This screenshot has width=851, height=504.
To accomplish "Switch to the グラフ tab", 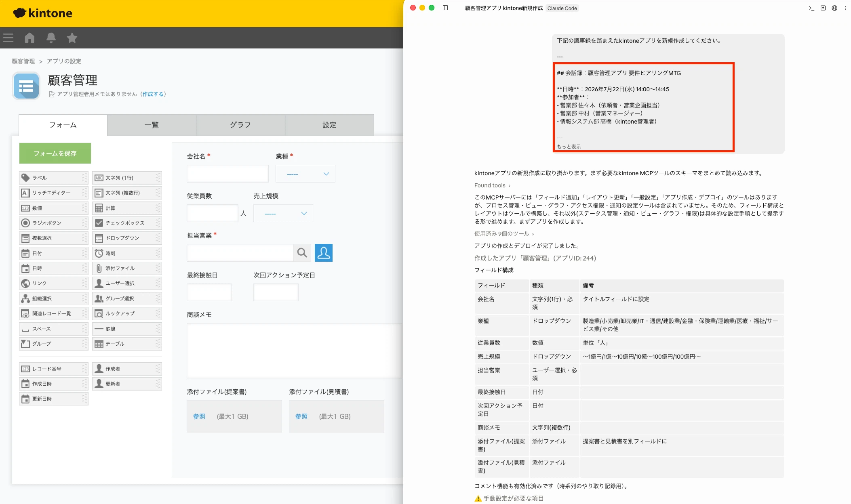I will [x=240, y=125].
